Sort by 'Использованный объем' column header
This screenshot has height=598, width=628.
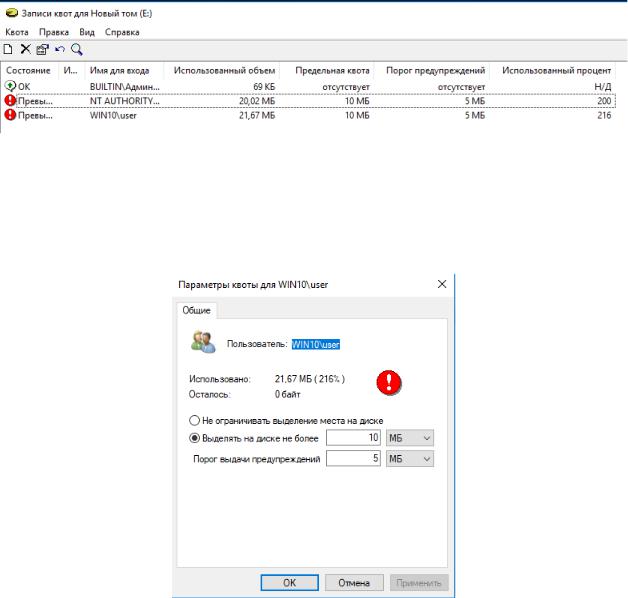[222, 70]
